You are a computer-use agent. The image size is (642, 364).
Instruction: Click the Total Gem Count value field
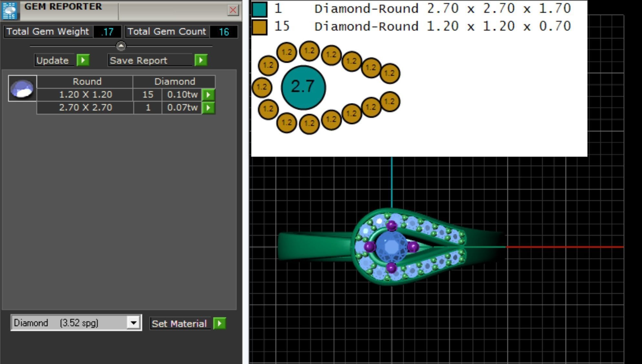pos(224,32)
